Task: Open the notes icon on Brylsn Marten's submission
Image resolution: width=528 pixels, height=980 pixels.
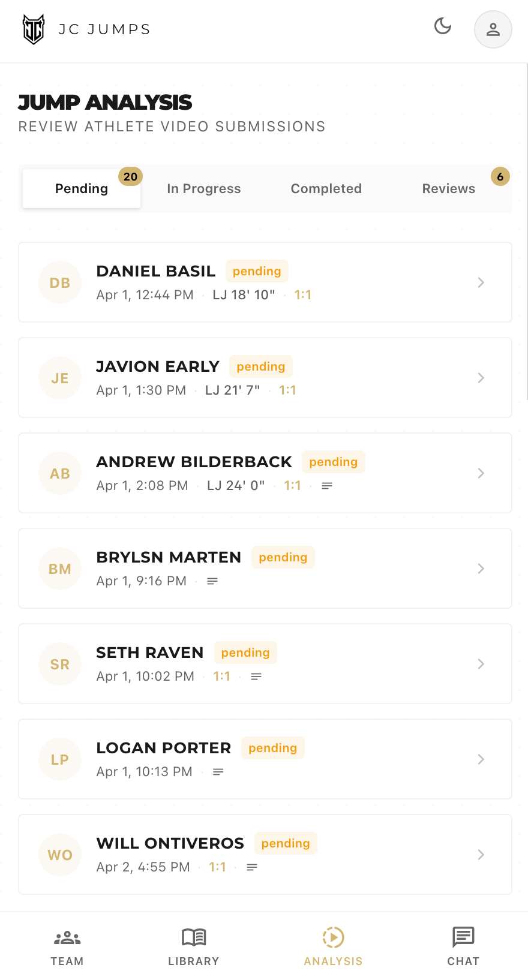Action: 212,581
